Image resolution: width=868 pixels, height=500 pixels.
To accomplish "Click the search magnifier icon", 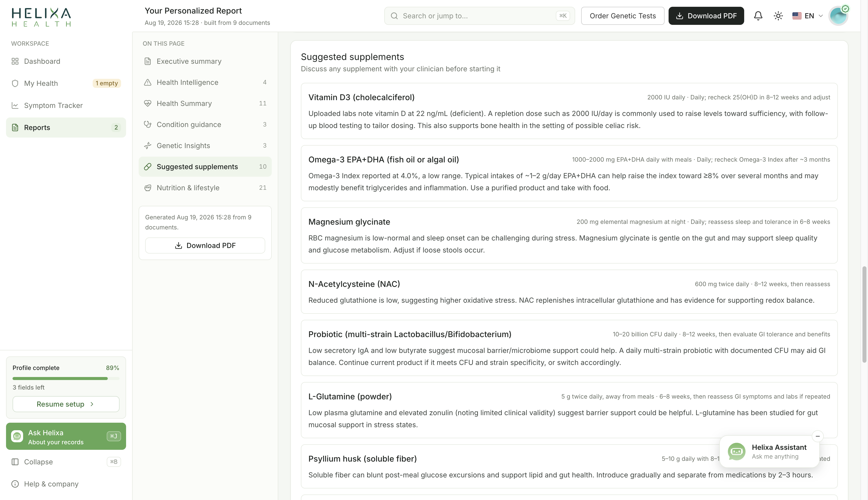I will click(x=394, y=16).
